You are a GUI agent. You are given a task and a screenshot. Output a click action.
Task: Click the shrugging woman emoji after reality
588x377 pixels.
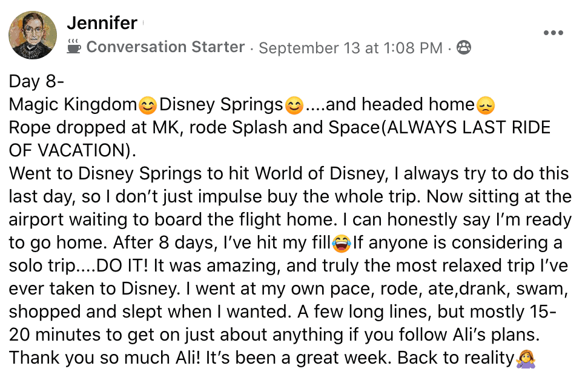(526, 358)
